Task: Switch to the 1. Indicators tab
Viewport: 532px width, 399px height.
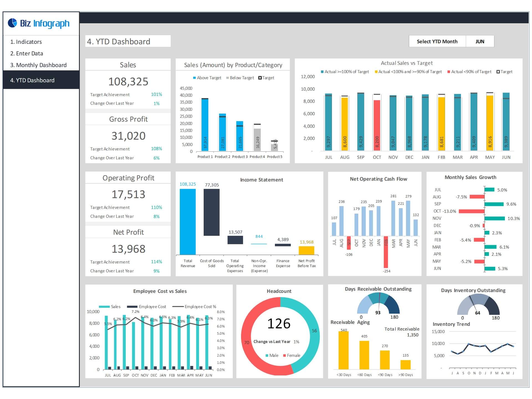Action: point(26,42)
